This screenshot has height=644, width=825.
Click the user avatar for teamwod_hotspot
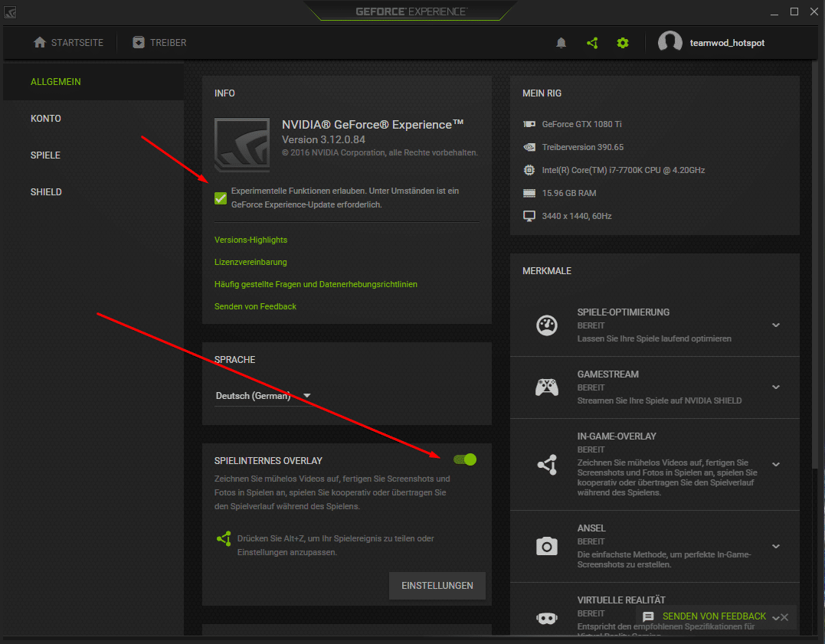669,41
